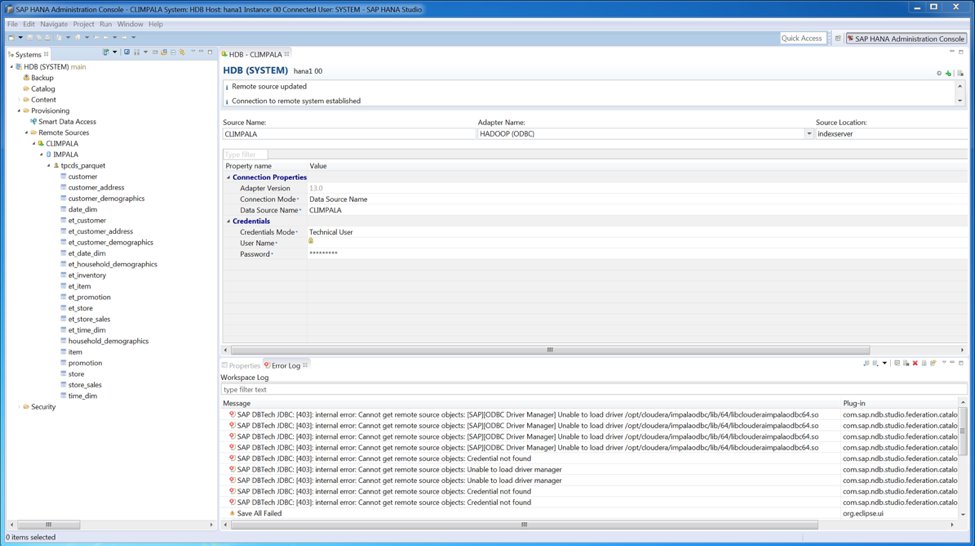Click the Quick Access field
Image resolution: width=975 pixels, height=546 pixels.
pos(802,39)
